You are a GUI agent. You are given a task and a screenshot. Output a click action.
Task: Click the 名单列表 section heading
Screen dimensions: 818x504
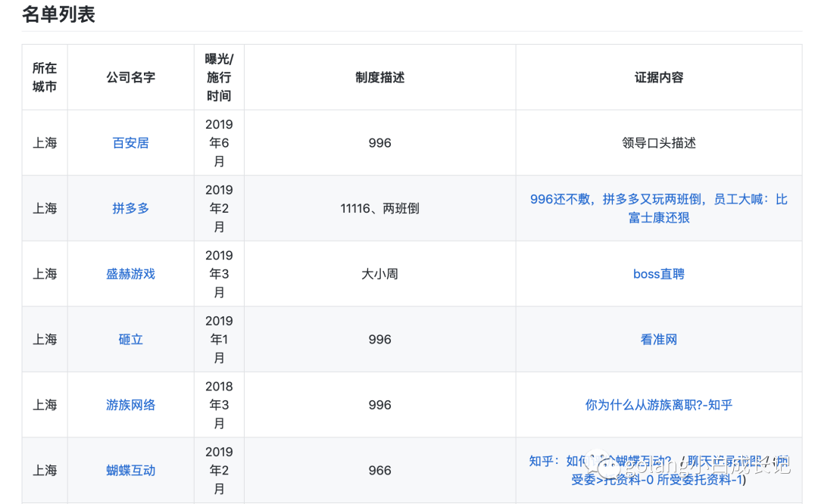click(58, 14)
